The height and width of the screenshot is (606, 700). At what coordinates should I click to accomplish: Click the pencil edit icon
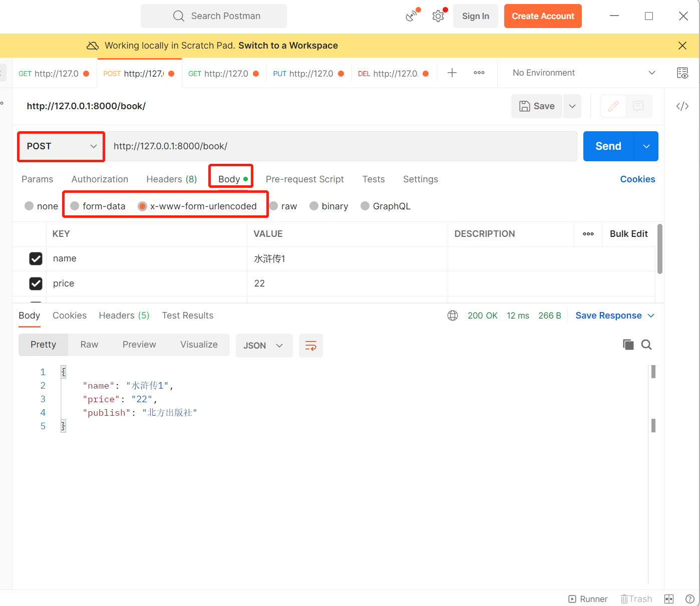tap(613, 106)
